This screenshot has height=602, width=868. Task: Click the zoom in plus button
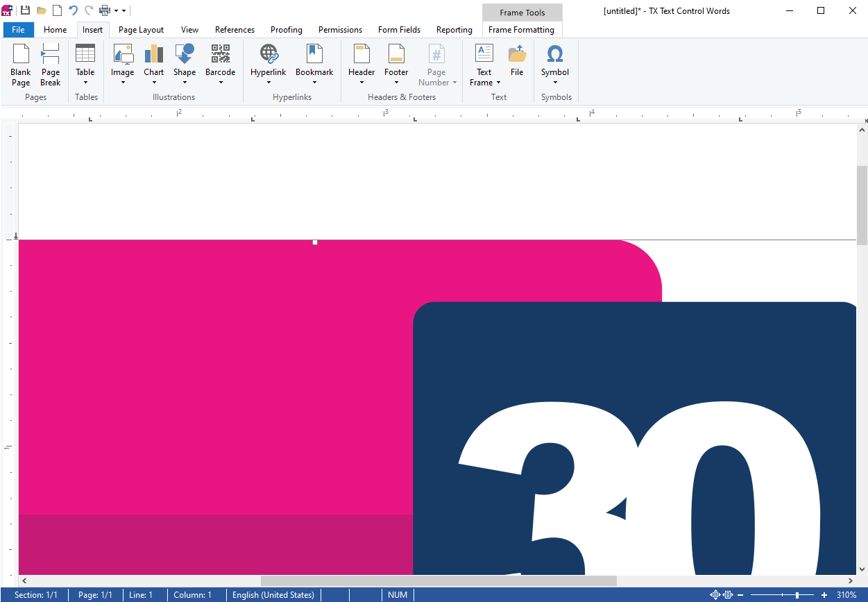click(824, 595)
